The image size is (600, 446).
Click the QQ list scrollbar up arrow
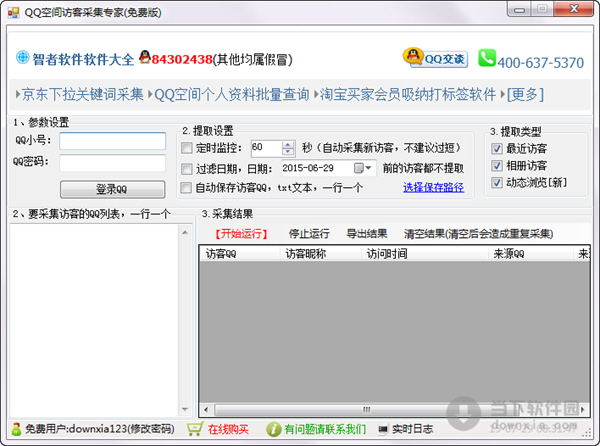coord(185,232)
